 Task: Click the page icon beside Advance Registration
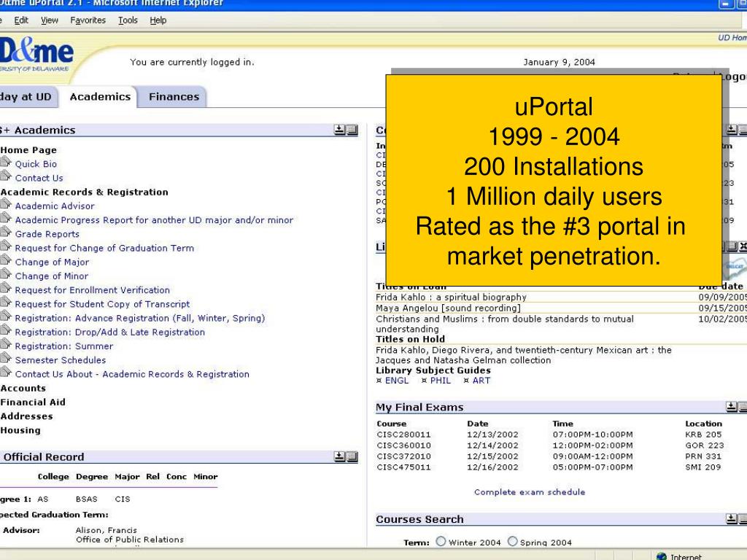point(6,316)
